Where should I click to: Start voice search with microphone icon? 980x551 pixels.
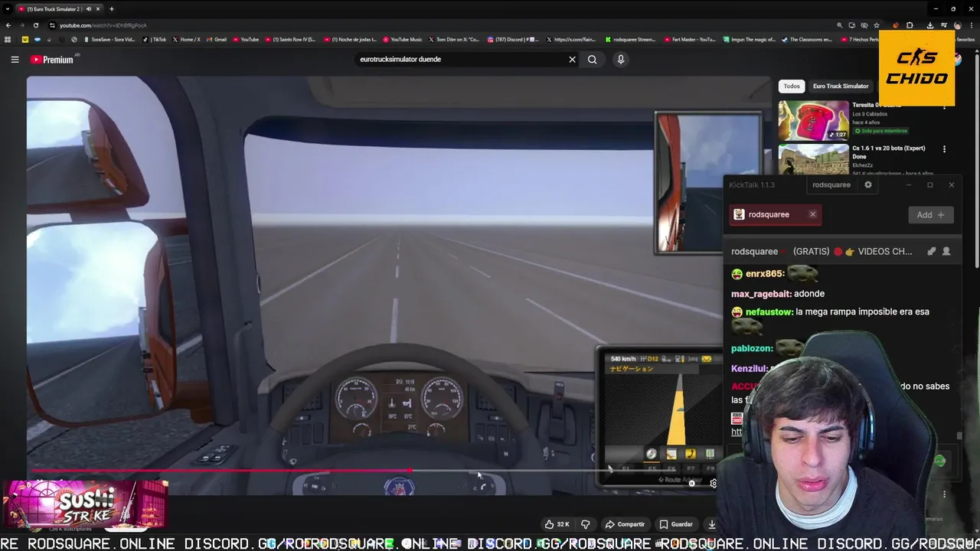tap(621, 59)
